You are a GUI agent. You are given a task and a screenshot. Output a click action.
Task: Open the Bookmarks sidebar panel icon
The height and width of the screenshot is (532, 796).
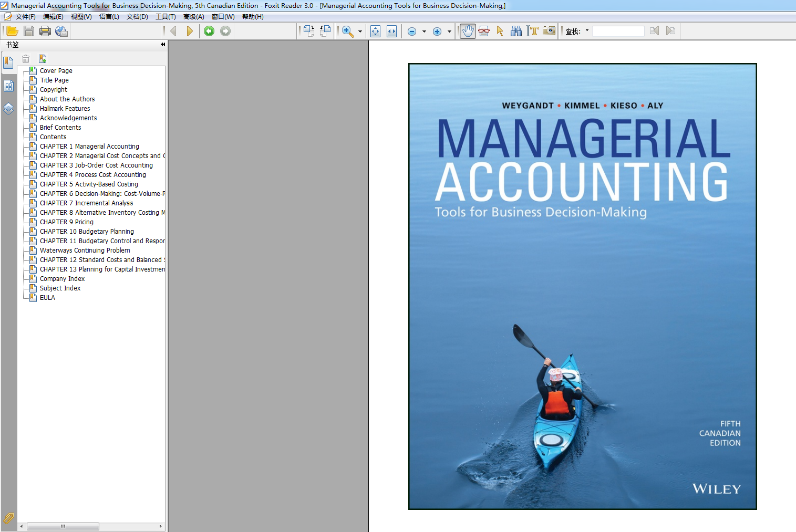8,63
